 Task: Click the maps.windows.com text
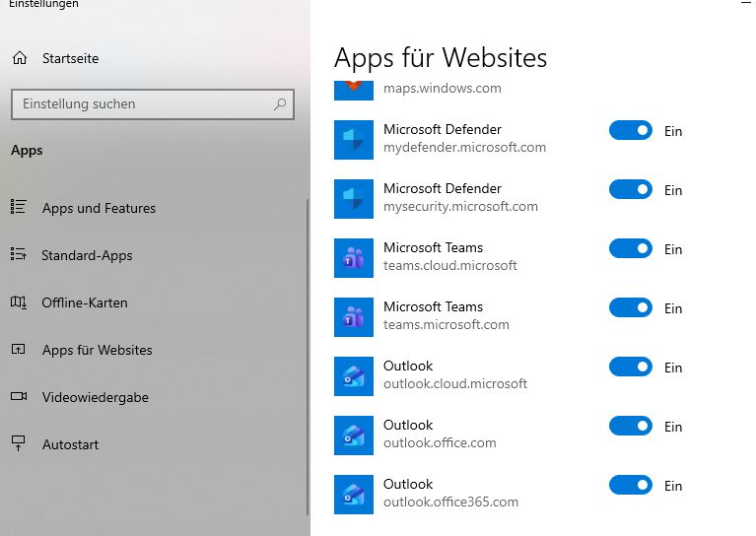[443, 89]
